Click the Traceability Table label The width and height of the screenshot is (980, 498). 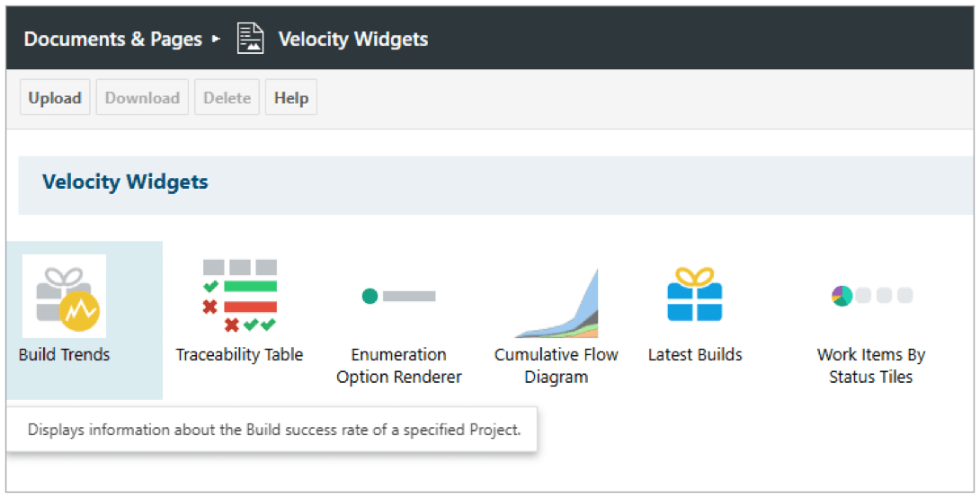[x=239, y=354]
